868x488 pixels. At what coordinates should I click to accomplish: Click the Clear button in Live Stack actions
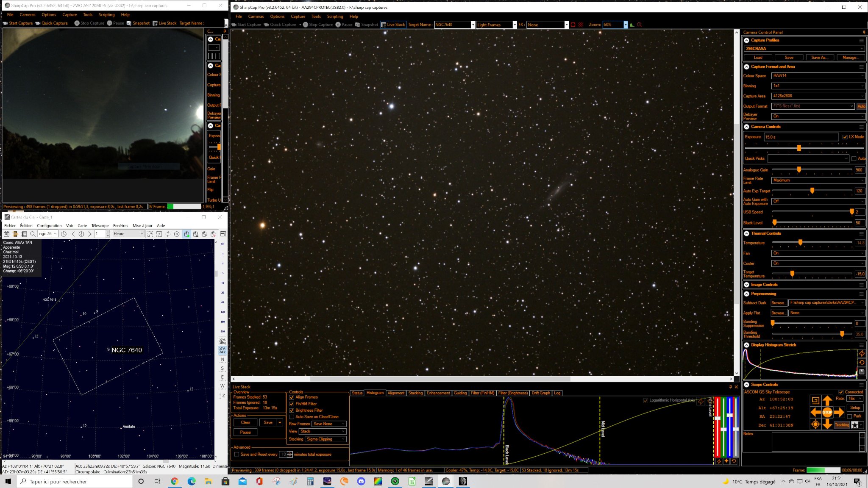coord(245,423)
